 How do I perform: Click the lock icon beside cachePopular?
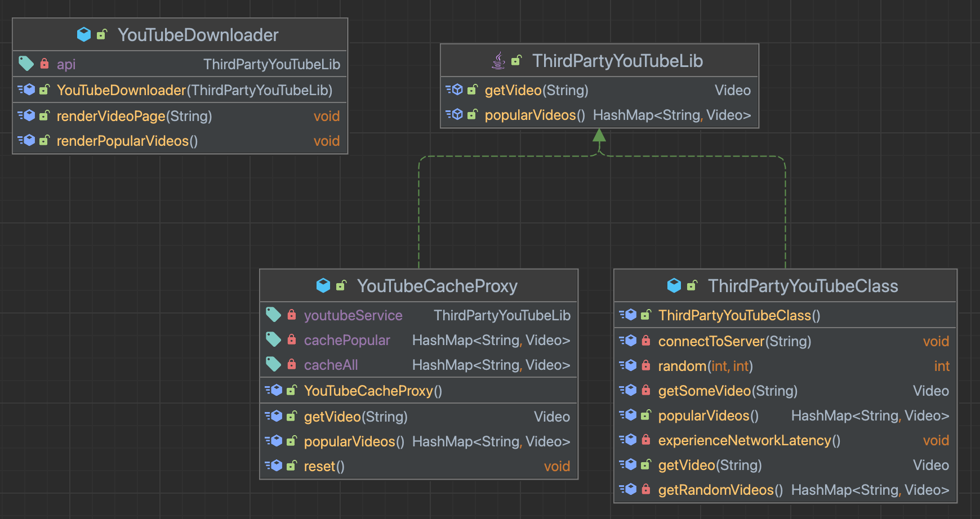[292, 339]
